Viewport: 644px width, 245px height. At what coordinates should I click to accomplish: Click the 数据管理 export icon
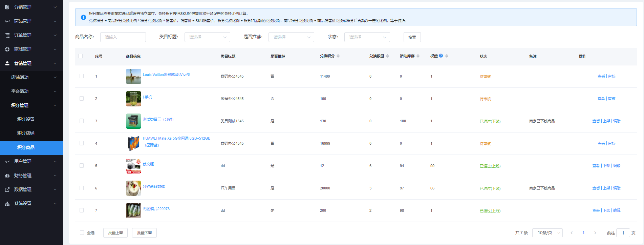tap(7, 190)
